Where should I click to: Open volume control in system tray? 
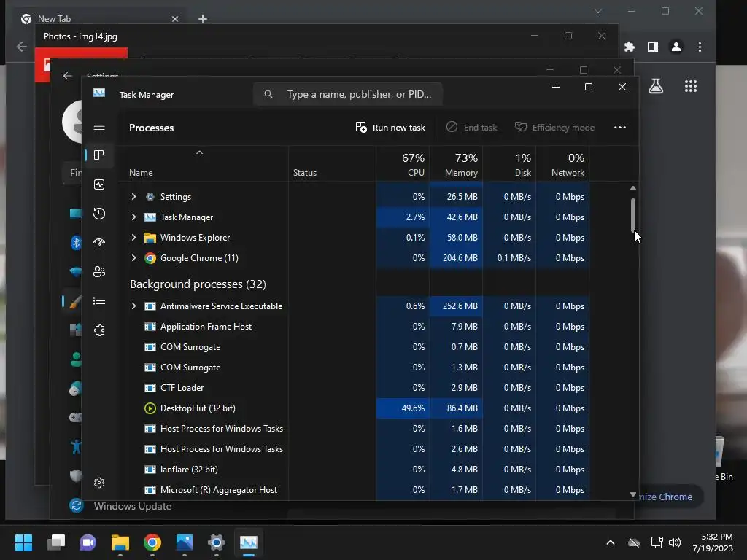coord(675,542)
